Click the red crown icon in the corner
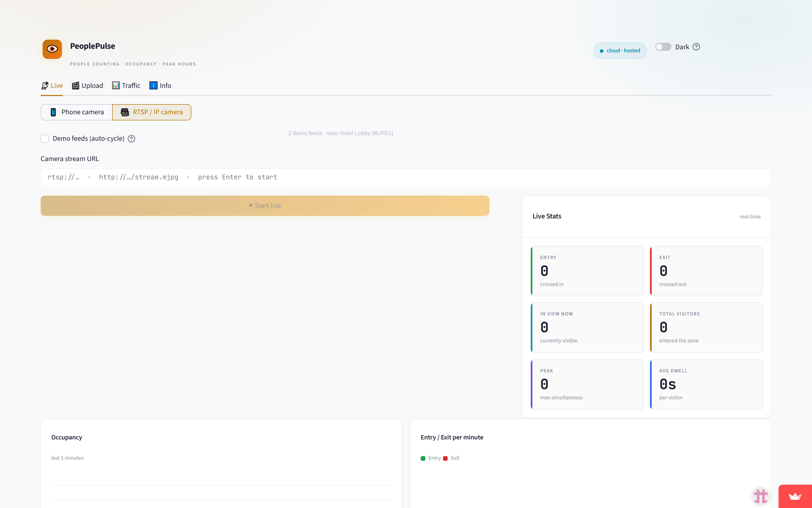Image resolution: width=812 pixels, height=508 pixels. [795, 496]
